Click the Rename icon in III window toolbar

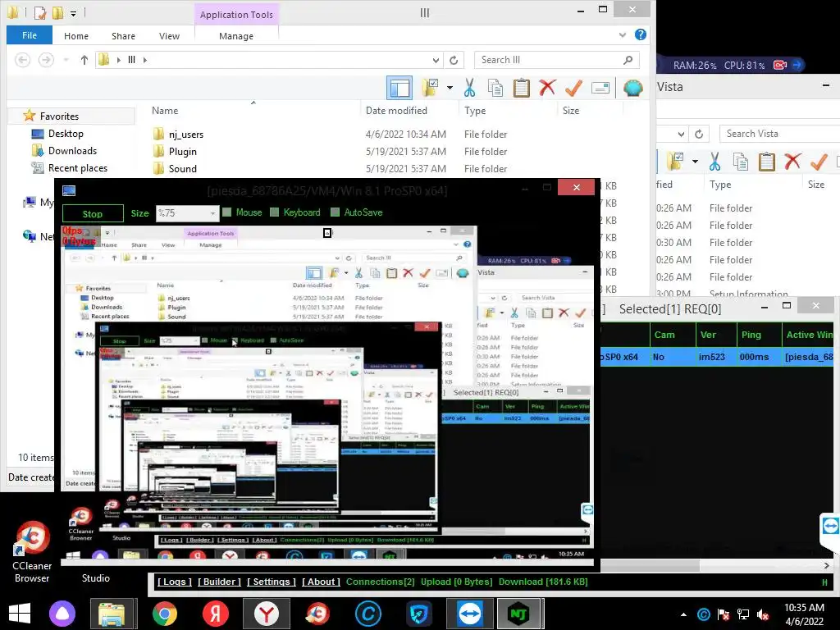[x=600, y=88]
